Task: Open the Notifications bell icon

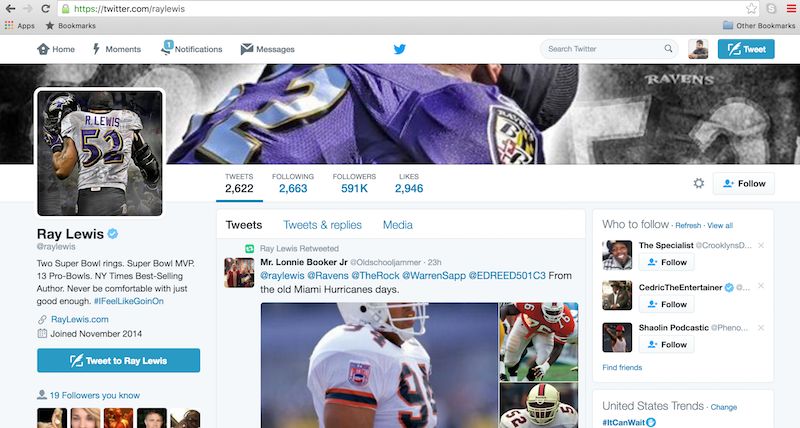Action: click(x=167, y=48)
